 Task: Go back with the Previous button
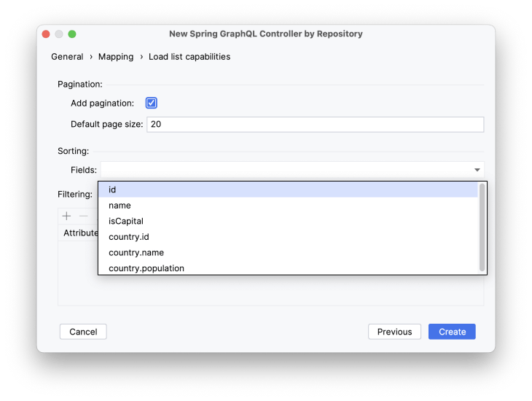[394, 332]
